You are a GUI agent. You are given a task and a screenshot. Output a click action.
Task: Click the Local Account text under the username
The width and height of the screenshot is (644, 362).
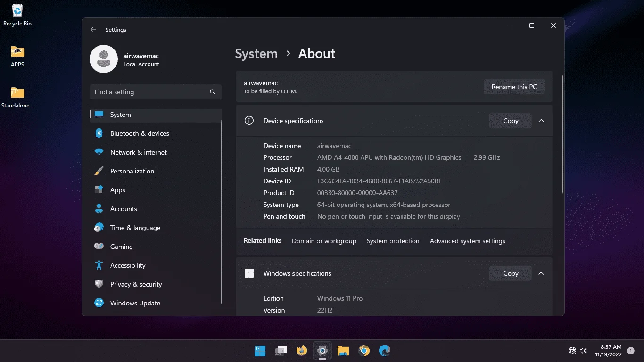[x=141, y=64]
